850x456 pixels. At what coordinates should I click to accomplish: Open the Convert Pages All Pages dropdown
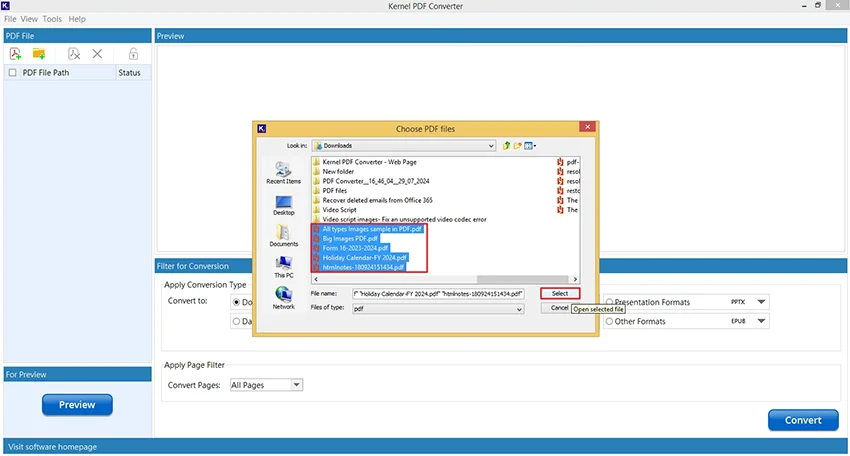[x=296, y=385]
